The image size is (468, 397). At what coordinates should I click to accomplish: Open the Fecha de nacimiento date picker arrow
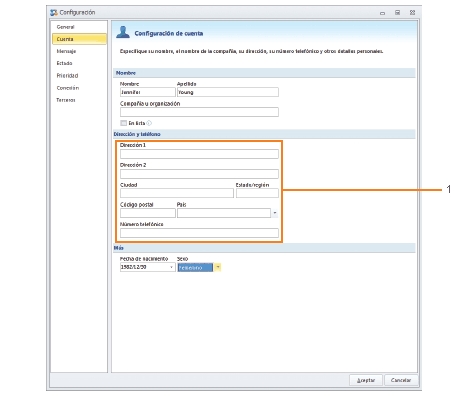[x=172, y=267]
